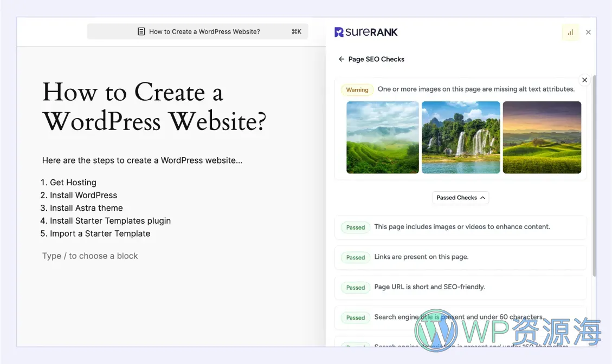This screenshot has height=364, width=612.
Task: Click the Warning badge on the alt text check
Action: click(x=357, y=89)
